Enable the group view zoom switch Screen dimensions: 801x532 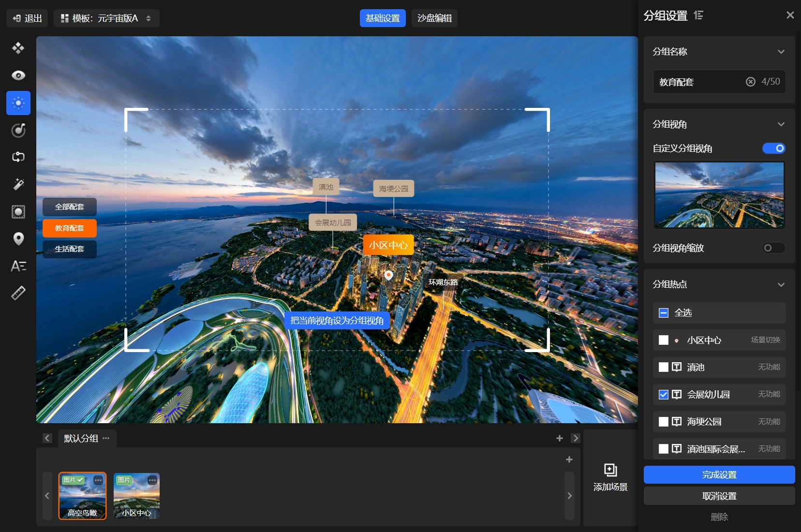(x=773, y=248)
